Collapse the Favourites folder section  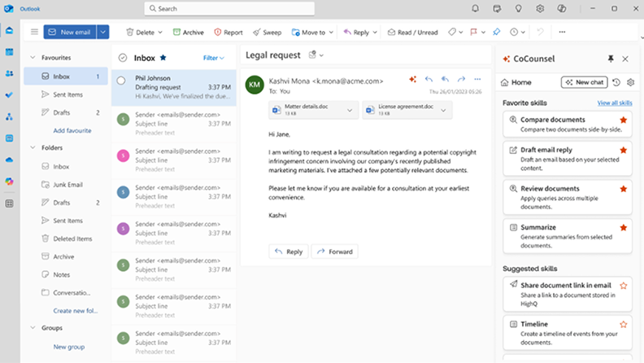33,58
